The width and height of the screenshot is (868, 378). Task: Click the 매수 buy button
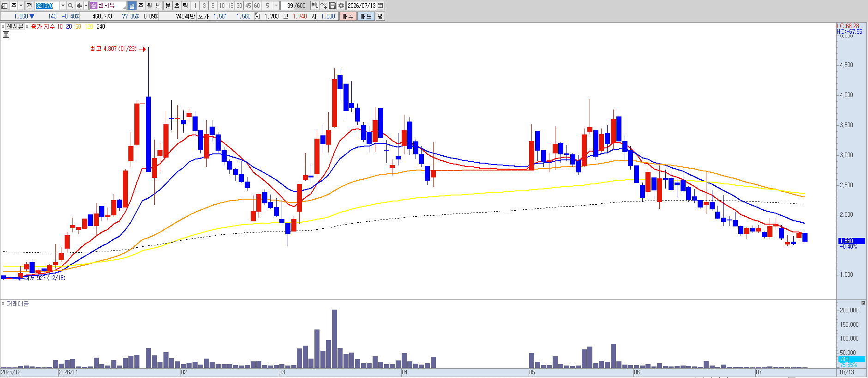(x=348, y=16)
